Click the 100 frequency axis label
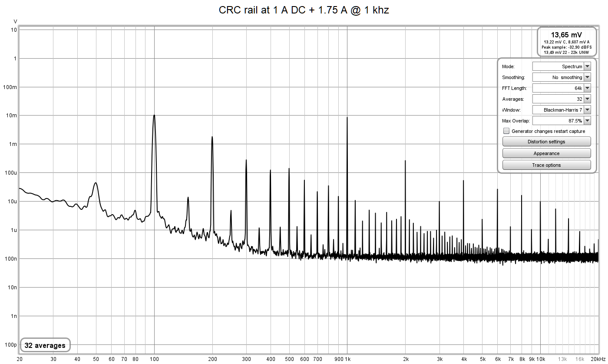The image size is (608, 364). click(x=154, y=359)
